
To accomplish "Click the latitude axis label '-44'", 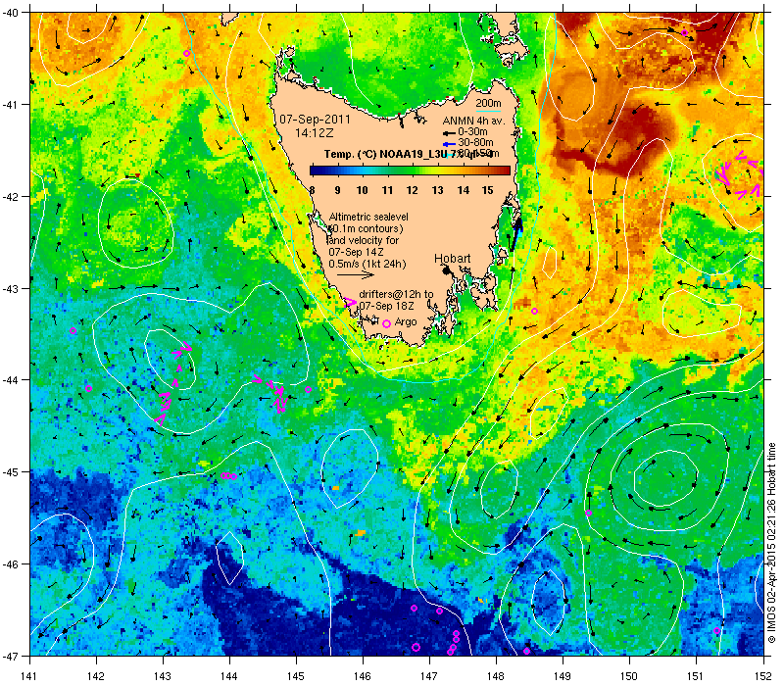I will point(10,380).
